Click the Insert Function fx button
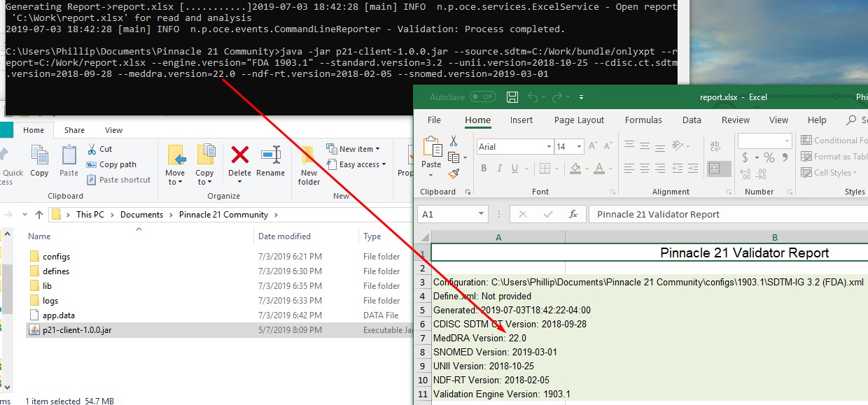 pyautogui.click(x=573, y=214)
